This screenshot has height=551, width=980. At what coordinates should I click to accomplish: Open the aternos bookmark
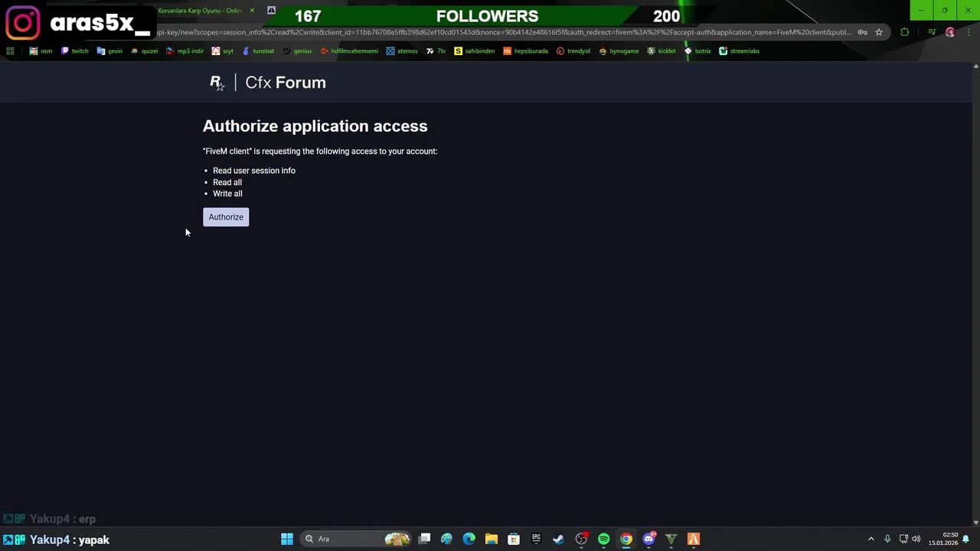[402, 51]
